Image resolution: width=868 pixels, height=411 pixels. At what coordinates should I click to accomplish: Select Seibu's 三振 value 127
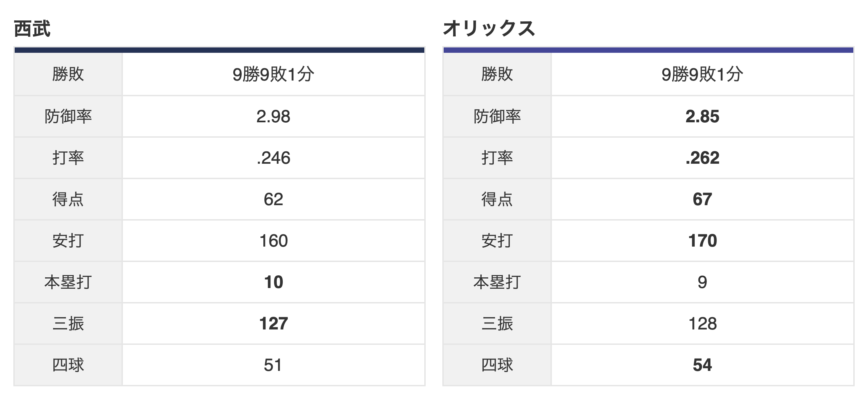(x=273, y=324)
